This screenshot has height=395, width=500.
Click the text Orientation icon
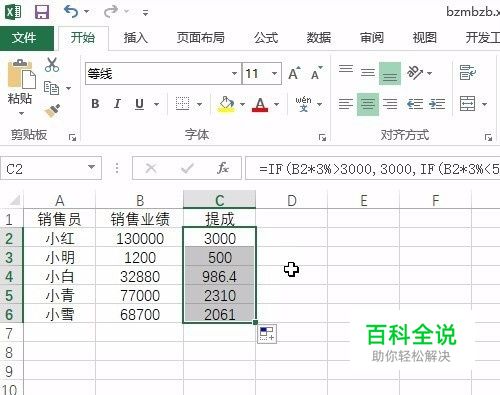pos(415,72)
